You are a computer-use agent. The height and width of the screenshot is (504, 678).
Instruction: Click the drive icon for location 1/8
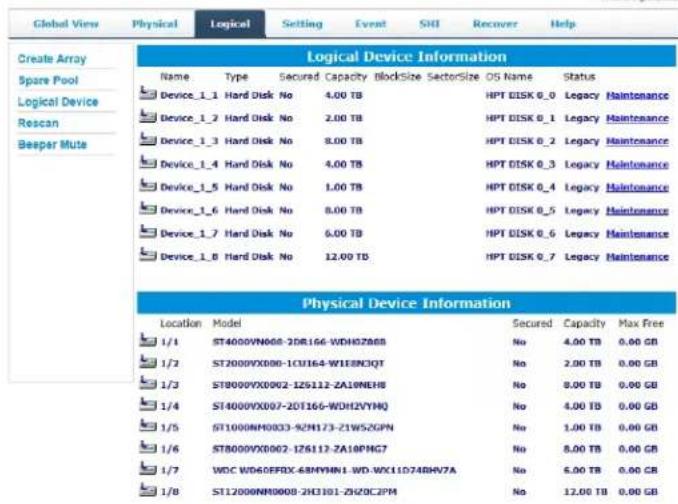(x=148, y=489)
